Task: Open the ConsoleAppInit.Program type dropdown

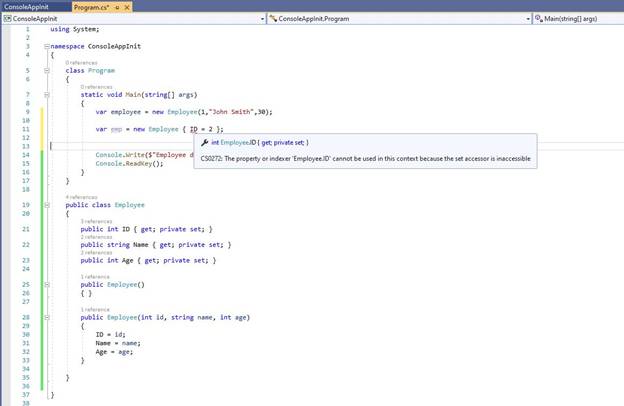Action: point(528,19)
